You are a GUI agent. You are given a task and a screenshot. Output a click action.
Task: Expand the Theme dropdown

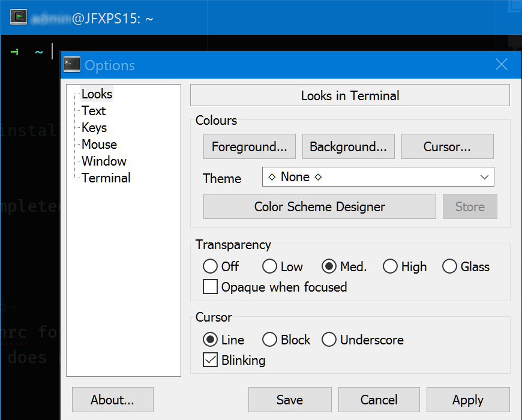click(x=378, y=177)
